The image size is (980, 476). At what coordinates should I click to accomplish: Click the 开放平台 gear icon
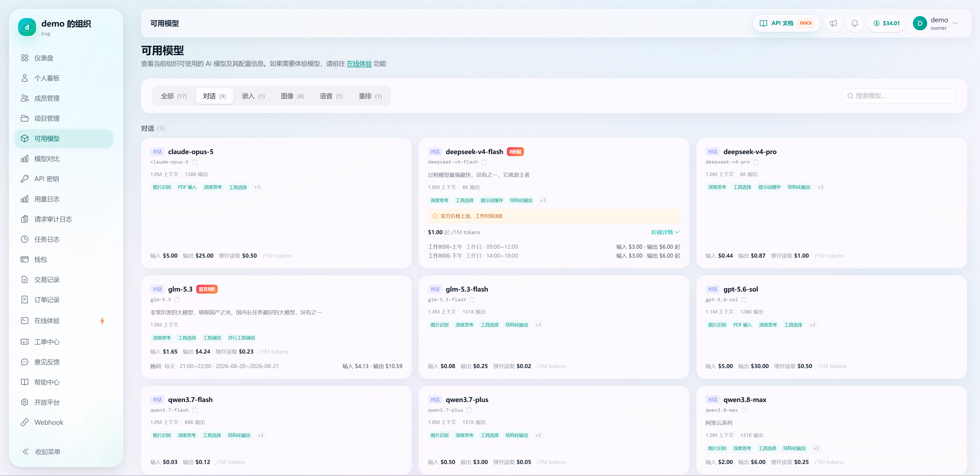pyautogui.click(x=25, y=402)
